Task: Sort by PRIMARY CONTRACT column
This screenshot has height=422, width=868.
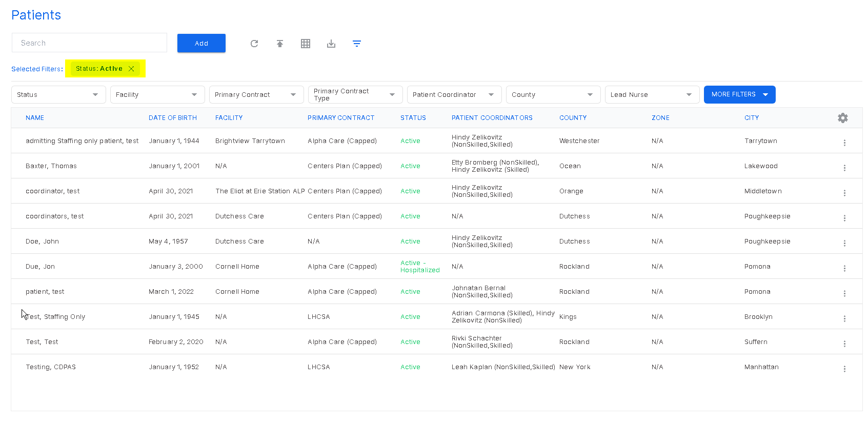Action: (x=341, y=118)
